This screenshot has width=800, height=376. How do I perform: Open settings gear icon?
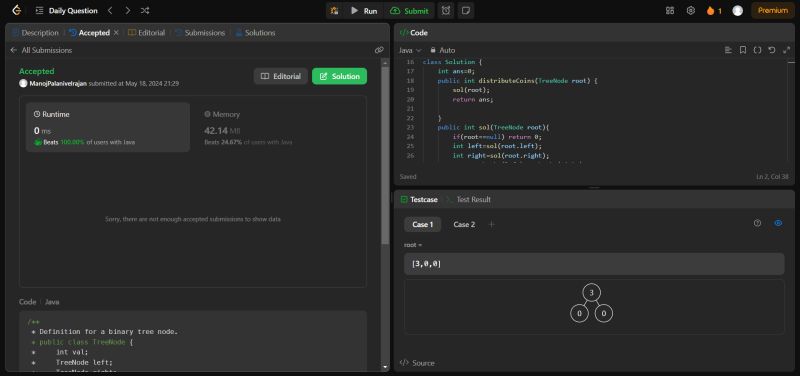pyautogui.click(x=691, y=10)
